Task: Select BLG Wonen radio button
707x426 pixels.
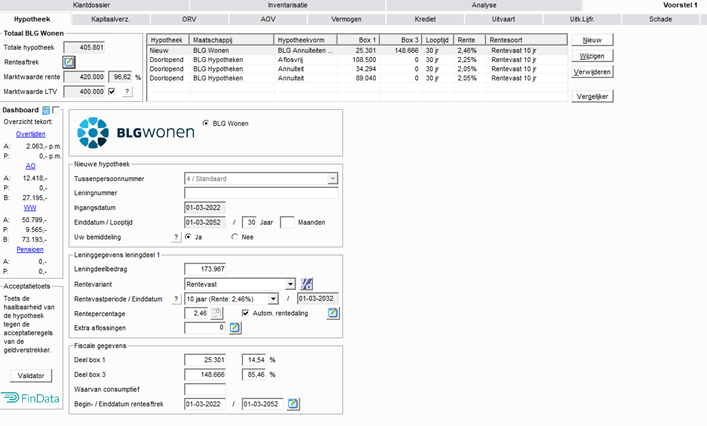Action: coord(206,123)
